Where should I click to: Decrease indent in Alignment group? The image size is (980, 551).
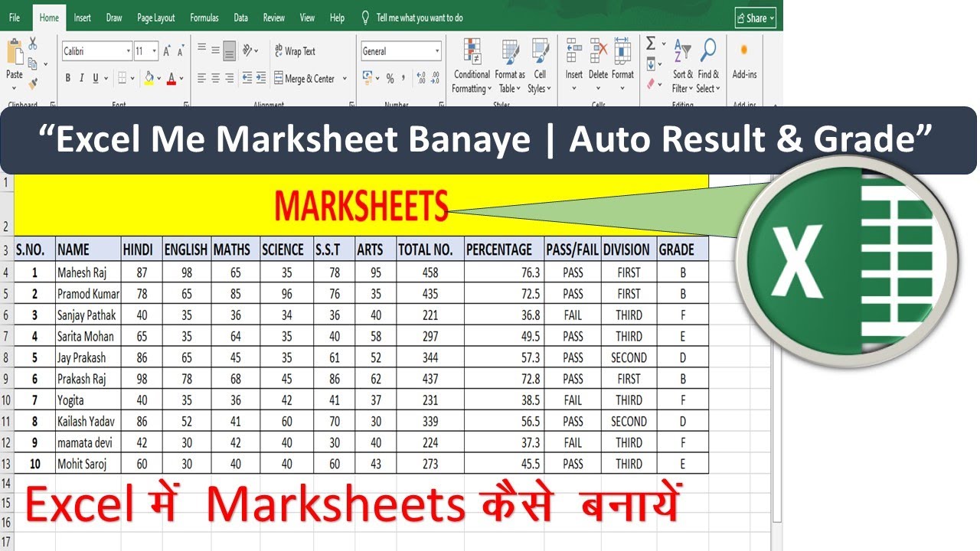point(247,78)
